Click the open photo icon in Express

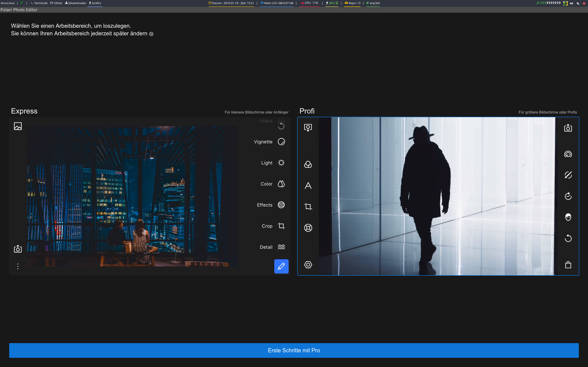[18, 126]
